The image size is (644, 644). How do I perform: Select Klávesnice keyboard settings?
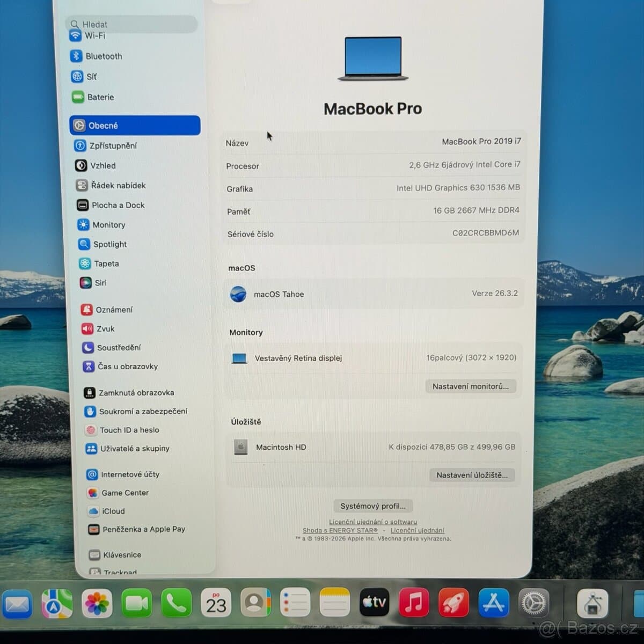pos(115,555)
